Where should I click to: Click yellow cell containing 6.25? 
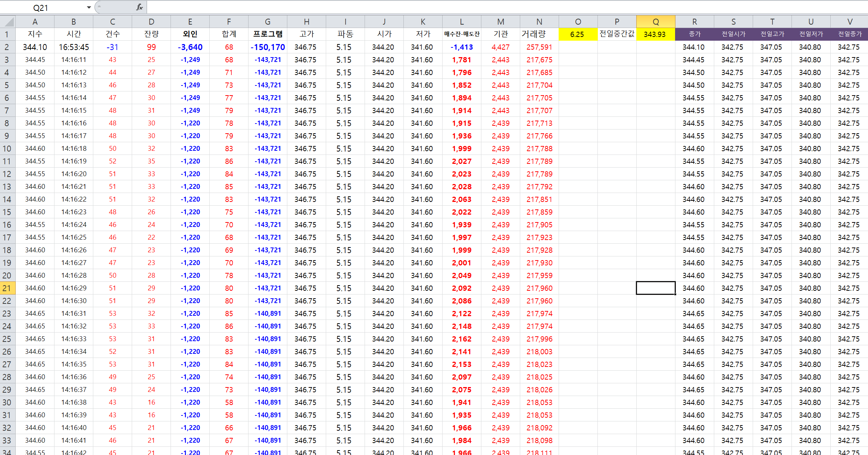coord(578,34)
